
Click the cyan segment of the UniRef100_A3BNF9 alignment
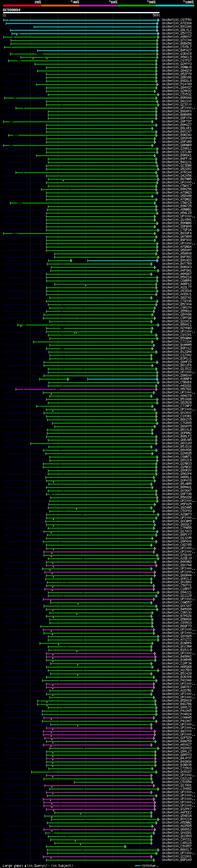[123, 379]
